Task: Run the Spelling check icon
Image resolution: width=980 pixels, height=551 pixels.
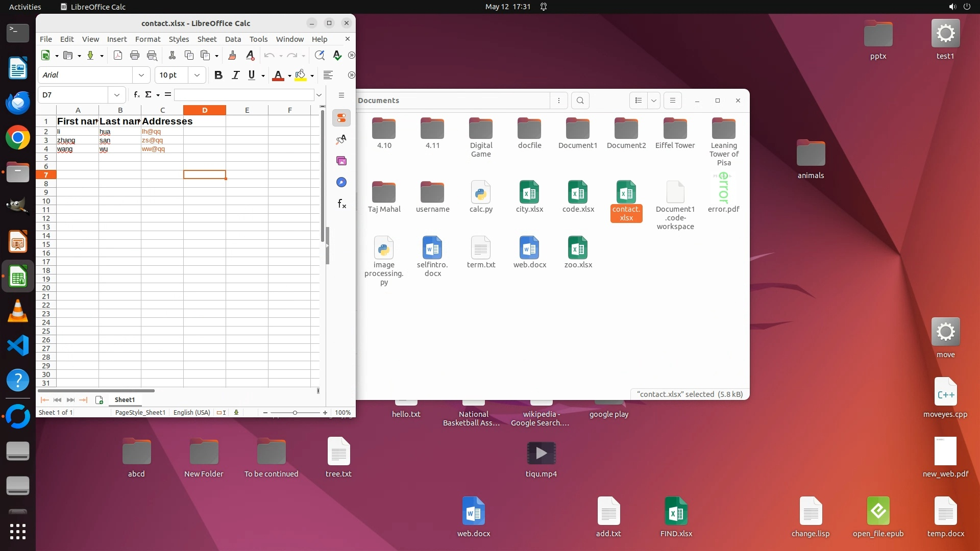Action: pyautogui.click(x=337, y=55)
